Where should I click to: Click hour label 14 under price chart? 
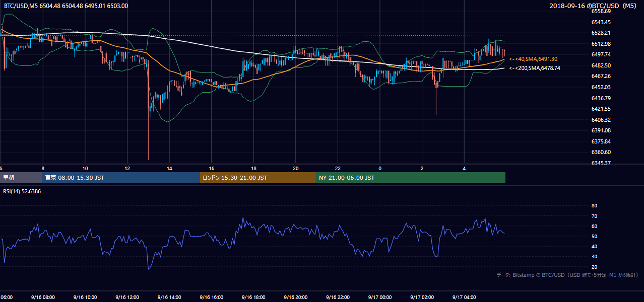click(x=169, y=168)
